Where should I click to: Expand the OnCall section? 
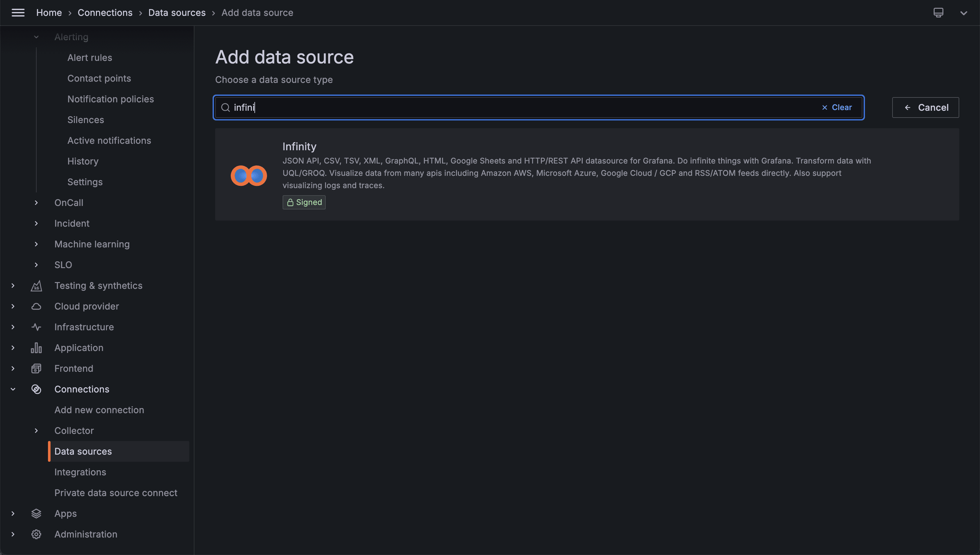(x=36, y=203)
